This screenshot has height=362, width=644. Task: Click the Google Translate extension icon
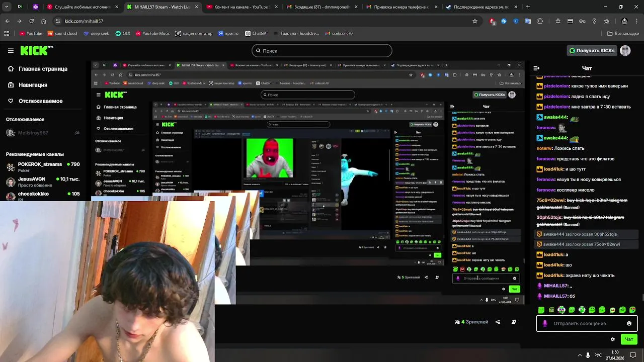[x=528, y=21]
